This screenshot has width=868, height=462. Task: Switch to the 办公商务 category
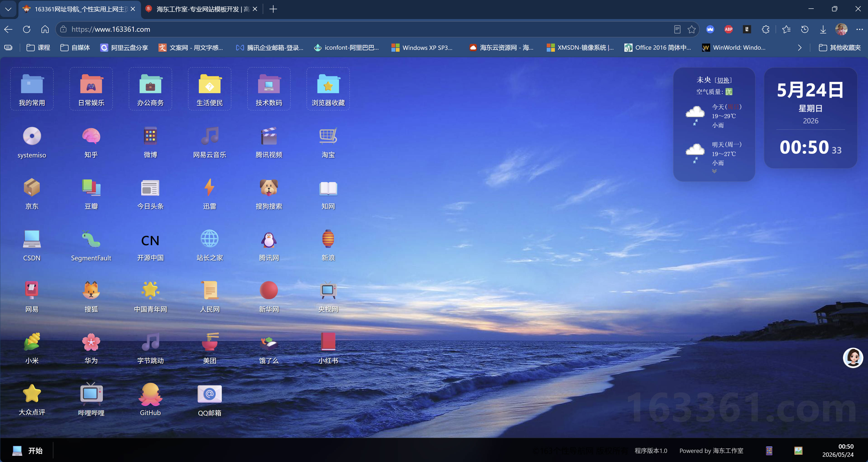coord(150,89)
